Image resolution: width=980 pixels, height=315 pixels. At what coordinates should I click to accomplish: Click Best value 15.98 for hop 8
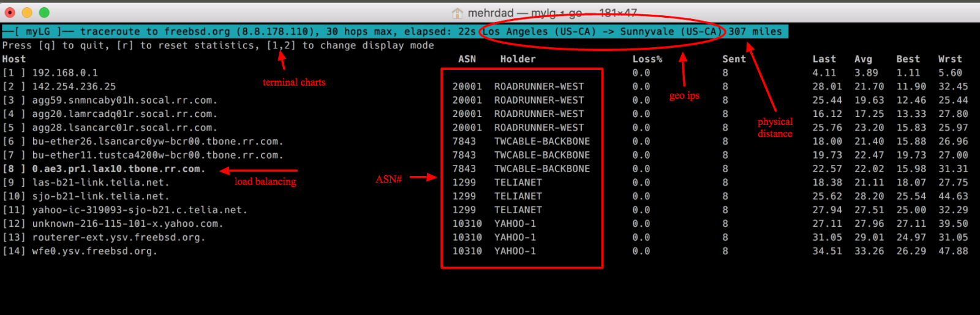(911, 169)
